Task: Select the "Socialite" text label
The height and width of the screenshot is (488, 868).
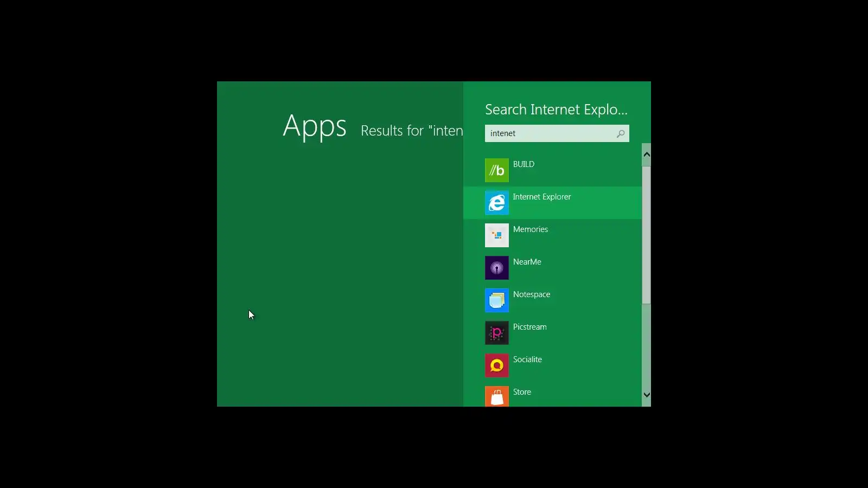Action: [527, 359]
